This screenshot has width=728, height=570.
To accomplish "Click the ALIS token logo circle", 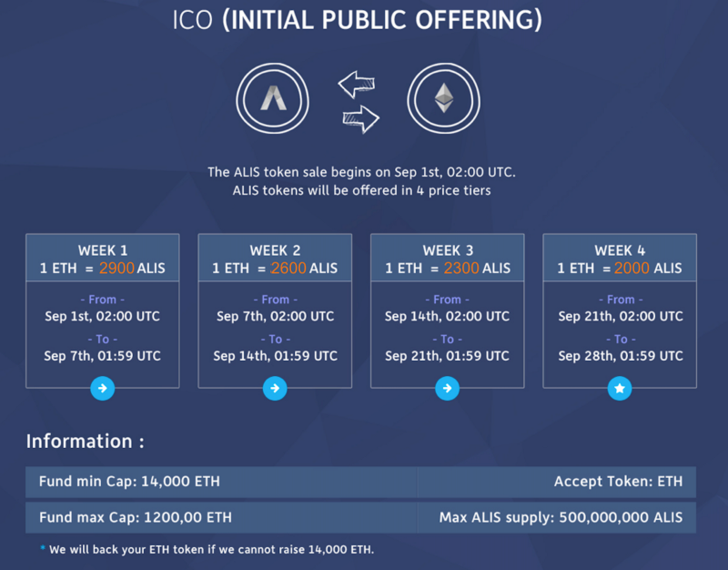I will point(272,98).
